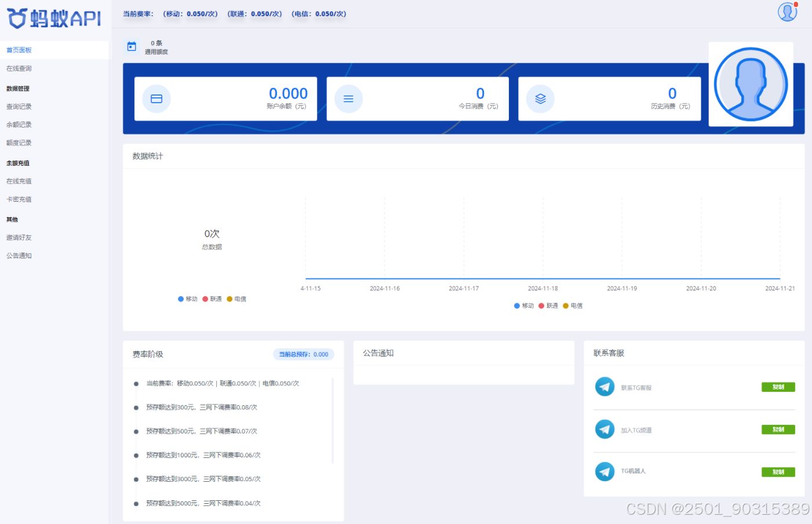Click the Telegram icon for 联系TG客服
Image resolution: width=812 pixels, height=524 pixels.
[x=605, y=387]
